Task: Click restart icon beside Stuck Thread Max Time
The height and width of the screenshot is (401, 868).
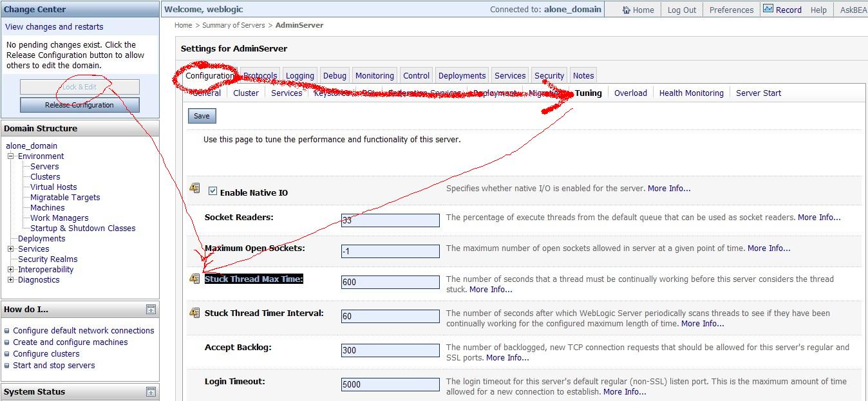Action: point(194,279)
